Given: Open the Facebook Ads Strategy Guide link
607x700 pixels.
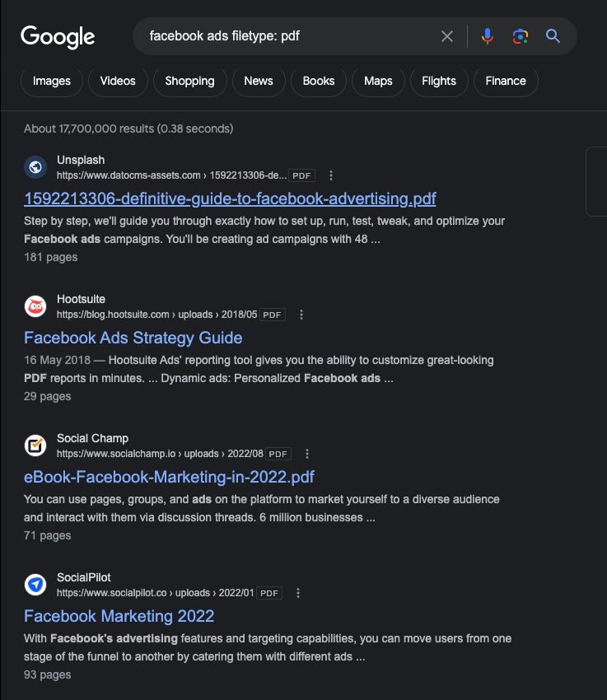Looking at the screenshot, I should 133,338.
